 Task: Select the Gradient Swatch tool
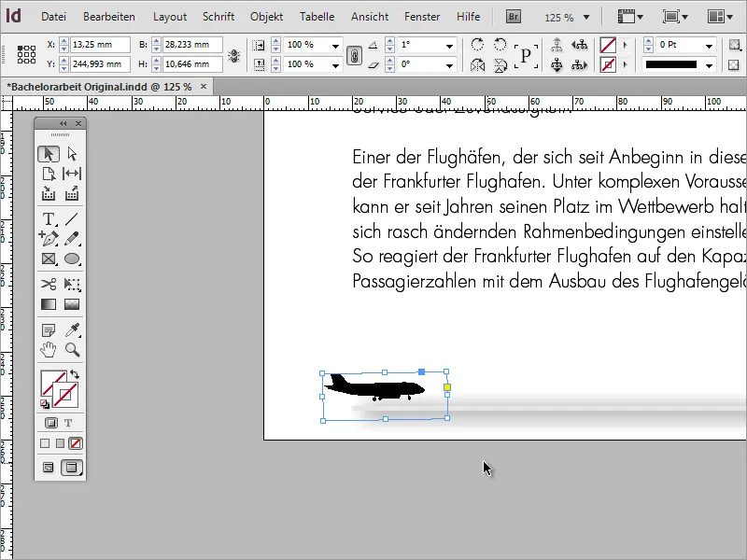49,304
